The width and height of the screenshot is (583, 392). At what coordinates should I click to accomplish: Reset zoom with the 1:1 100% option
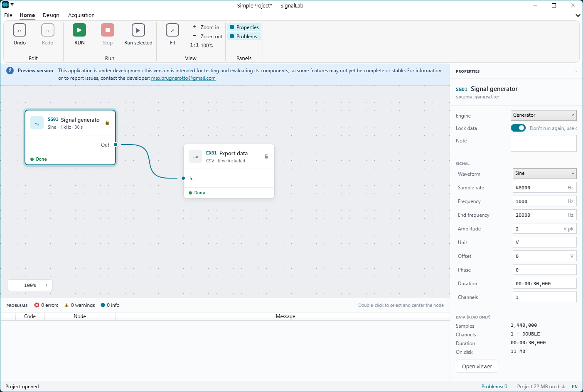click(202, 46)
